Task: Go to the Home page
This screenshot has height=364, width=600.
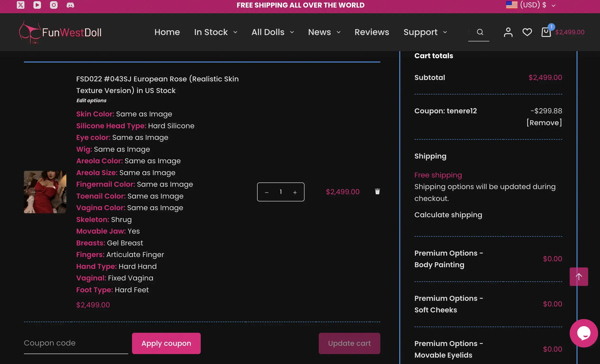Action: (x=167, y=32)
